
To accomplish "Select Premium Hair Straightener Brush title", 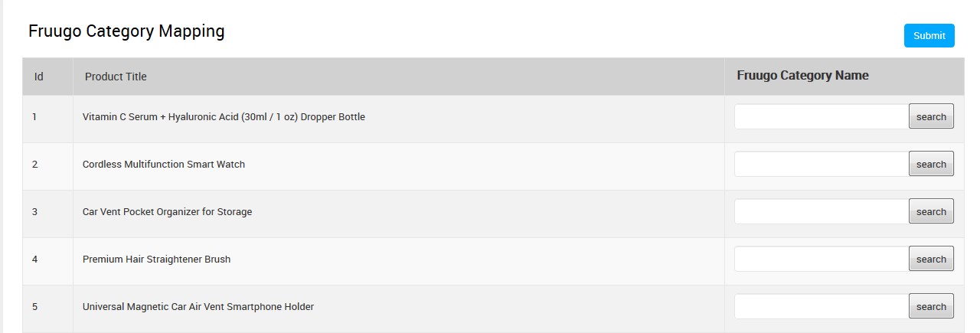I will (x=156, y=260).
